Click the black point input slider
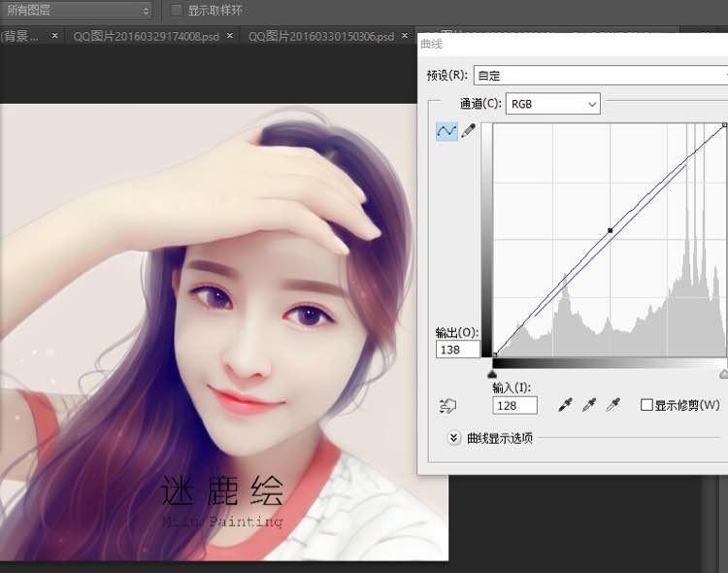Screen dimensions: 728x573 pyautogui.click(x=492, y=373)
